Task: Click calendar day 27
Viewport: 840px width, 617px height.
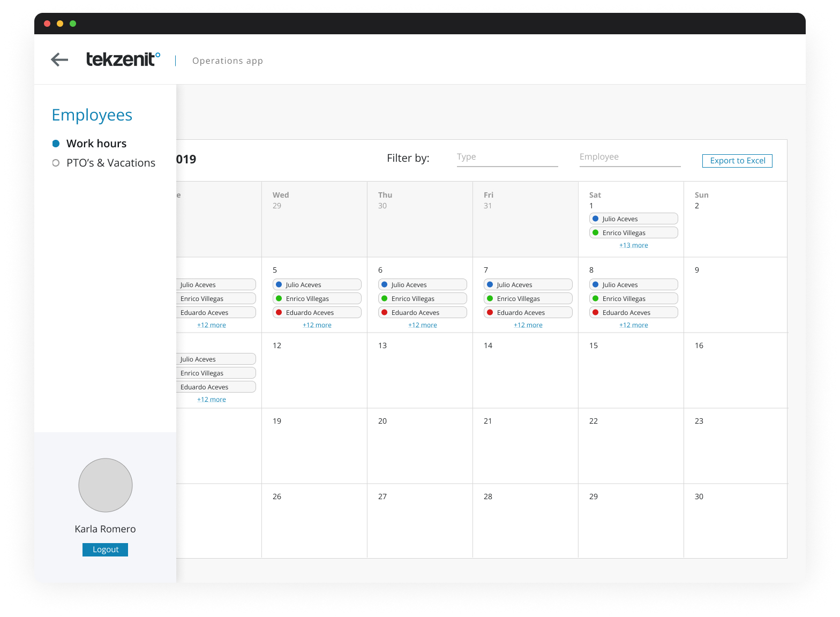Action: (x=420, y=521)
